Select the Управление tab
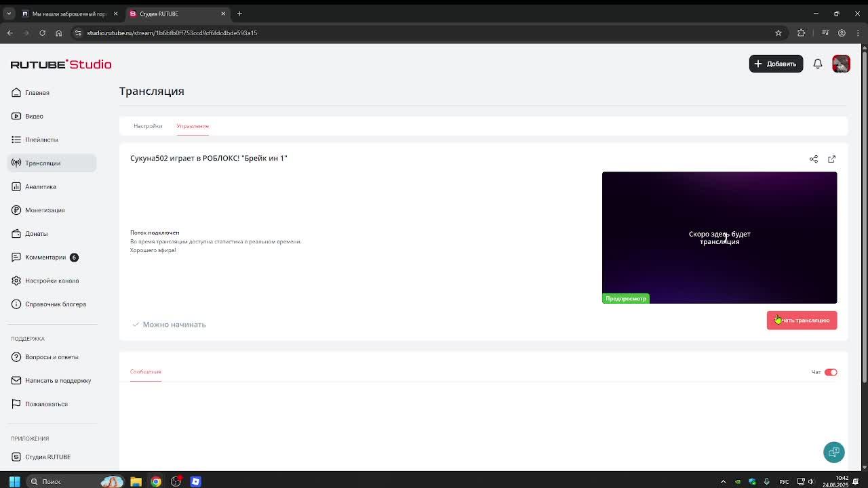Image resolution: width=868 pixels, height=488 pixels. tap(193, 126)
